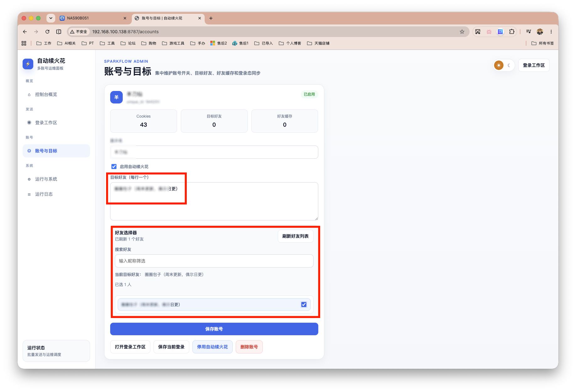This screenshot has width=576, height=392.
Task: Open the AI相关 bookmark folder
Action: point(66,43)
